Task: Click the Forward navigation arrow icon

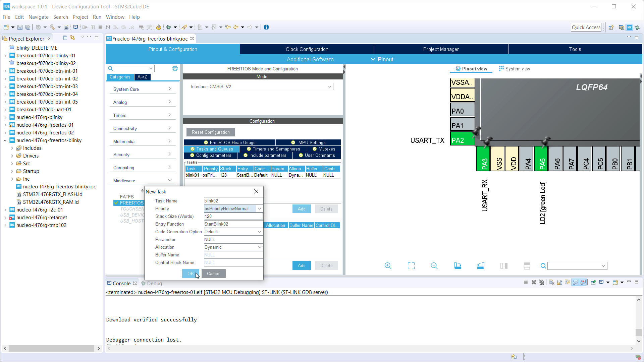Action: pyautogui.click(x=250, y=27)
